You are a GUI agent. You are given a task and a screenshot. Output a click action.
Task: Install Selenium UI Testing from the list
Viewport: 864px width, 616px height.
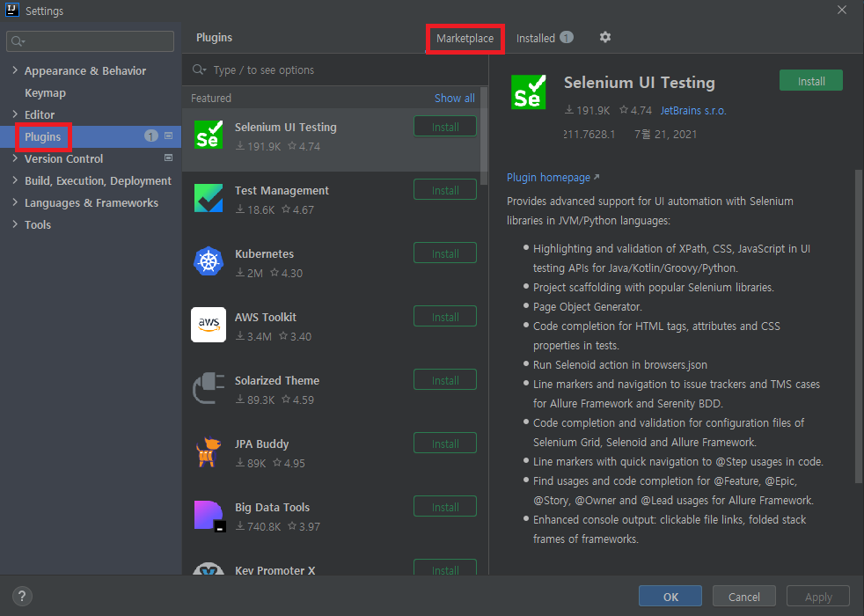(x=445, y=127)
